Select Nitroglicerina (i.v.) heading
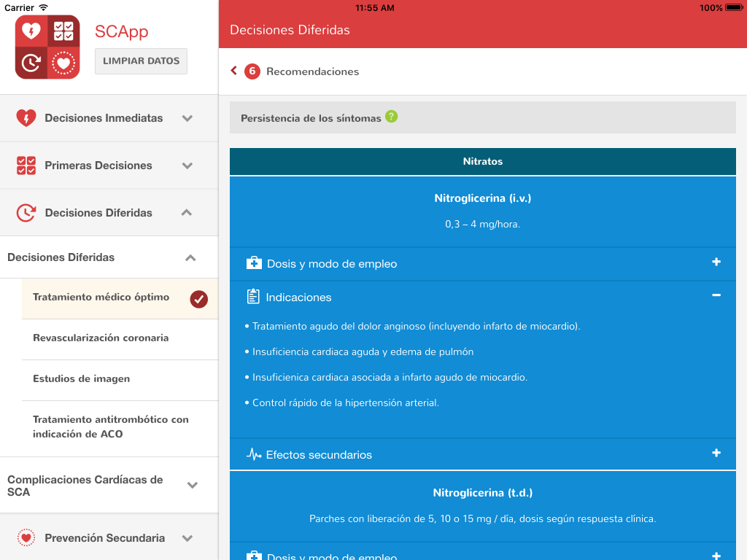 [483, 198]
